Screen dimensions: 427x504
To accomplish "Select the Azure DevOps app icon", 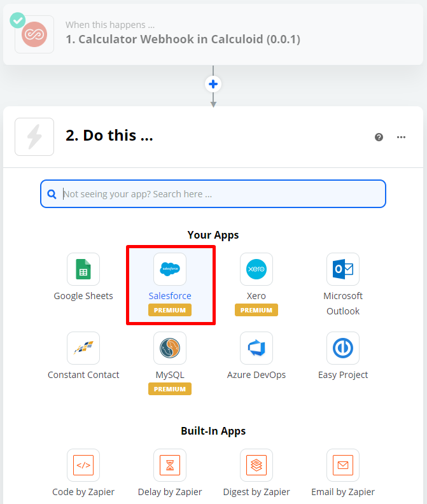I will tap(256, 348).
